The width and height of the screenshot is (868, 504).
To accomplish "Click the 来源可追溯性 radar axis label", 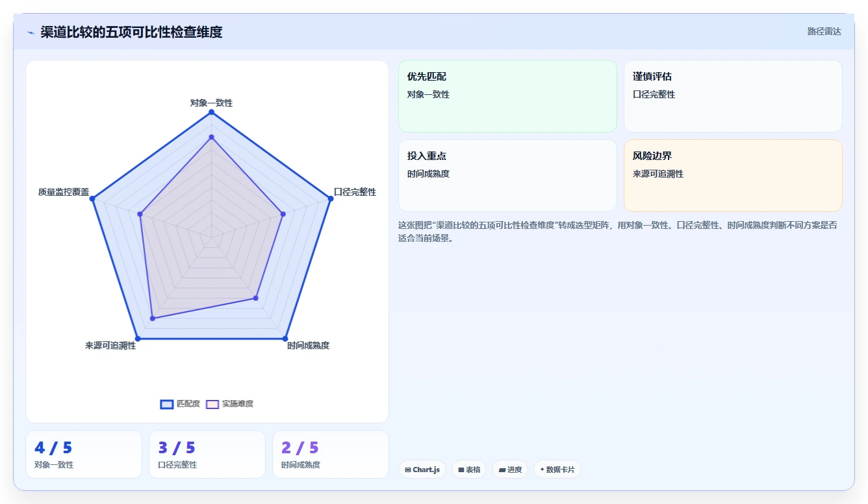I will [110, 345].
